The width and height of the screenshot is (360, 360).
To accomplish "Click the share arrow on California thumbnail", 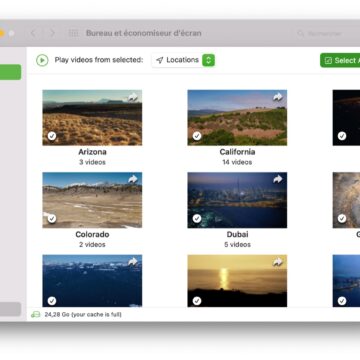I will [x=278, y=97].
